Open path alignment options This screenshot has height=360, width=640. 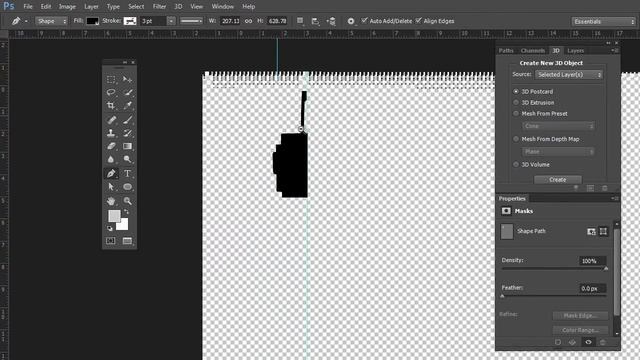(x=315, y=21)
